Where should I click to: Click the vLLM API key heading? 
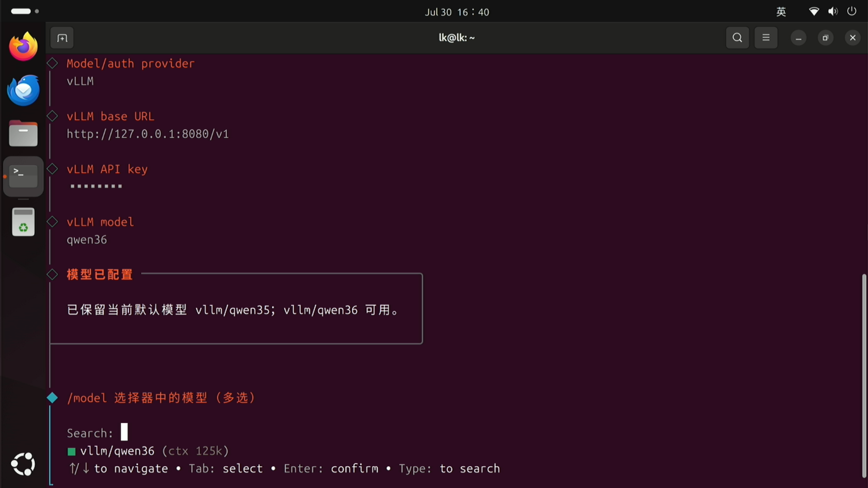click(x=107, y=169)
